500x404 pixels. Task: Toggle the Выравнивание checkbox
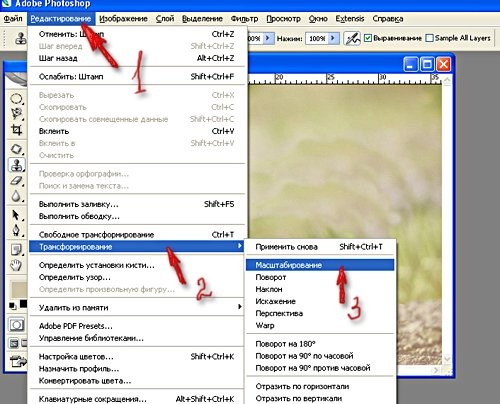tap(368, 38)
